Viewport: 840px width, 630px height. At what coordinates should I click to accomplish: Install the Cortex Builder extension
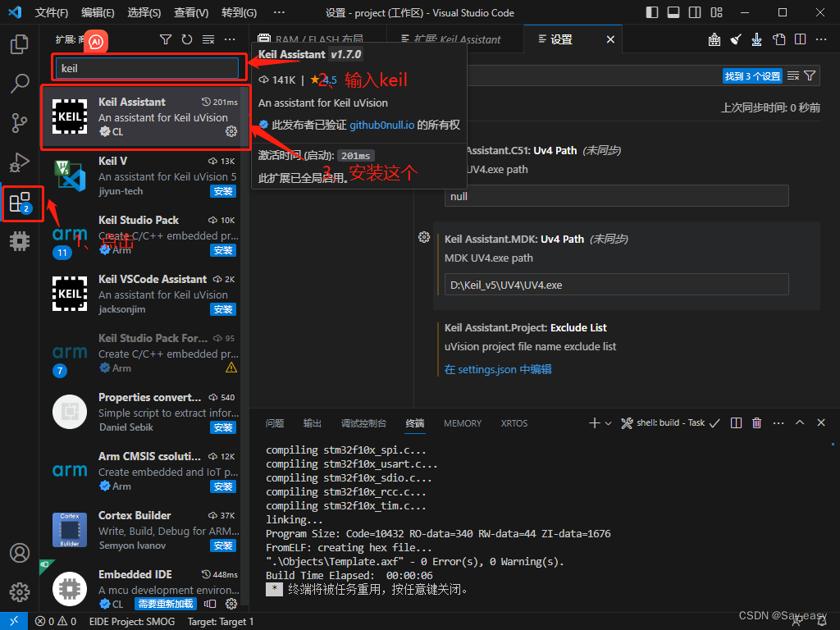click(223, 546)
